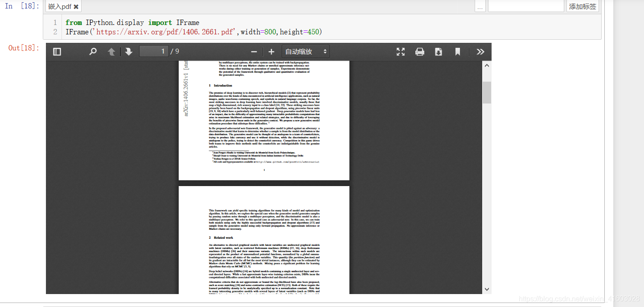This screenshot has width=644, height=307.
Task: Click the page number field showing 1
Action: [154, 51]
